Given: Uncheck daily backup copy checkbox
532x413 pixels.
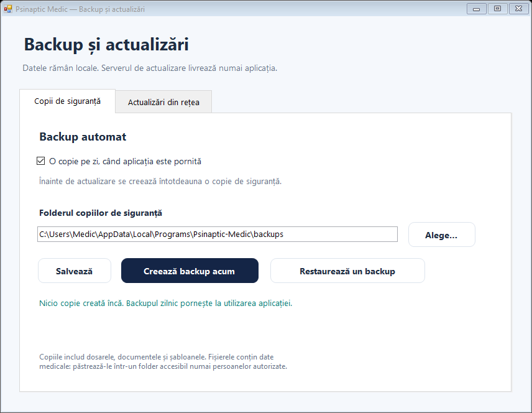Looking at the screenshot, I should pyautogui.click(x=41, y=161).
